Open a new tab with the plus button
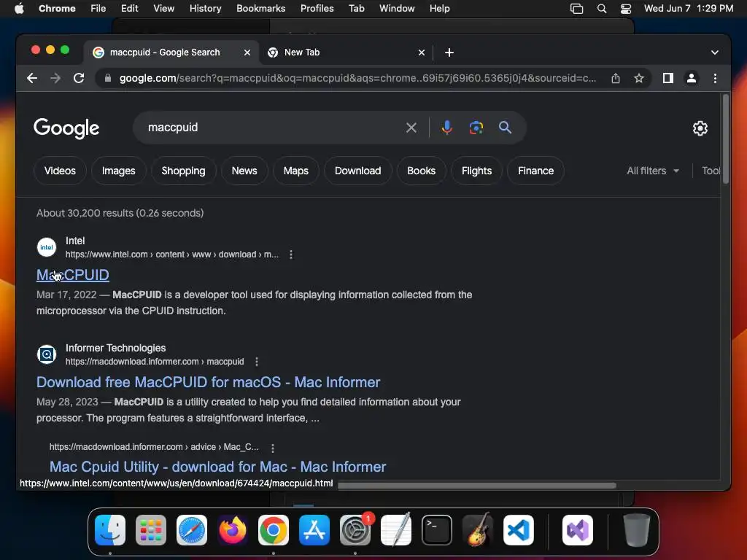 point(449,52)
